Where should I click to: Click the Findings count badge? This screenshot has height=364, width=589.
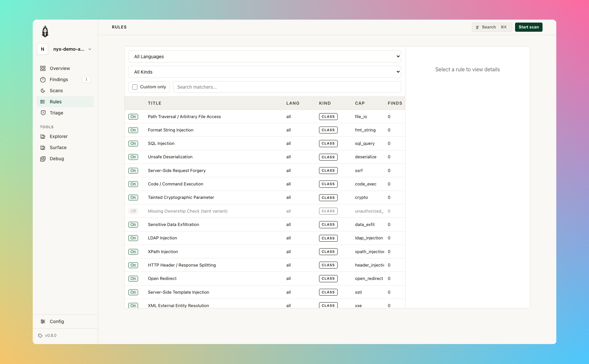pos(86,79)
